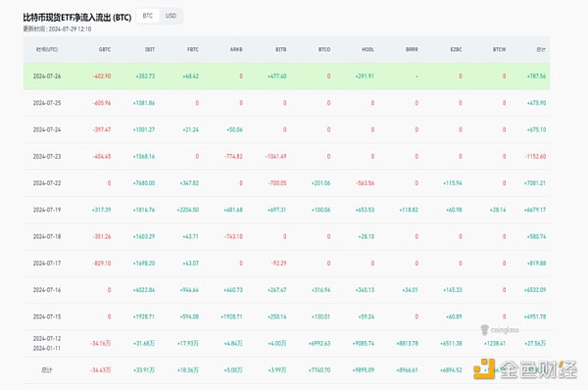Click the coinglass watermark logo
This screenshot has height=390, width=588.
point(500,330)
